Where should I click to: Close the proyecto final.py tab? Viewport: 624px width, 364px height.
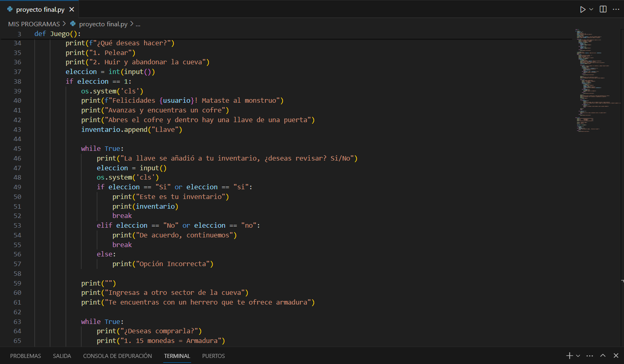tap(72, 9)
